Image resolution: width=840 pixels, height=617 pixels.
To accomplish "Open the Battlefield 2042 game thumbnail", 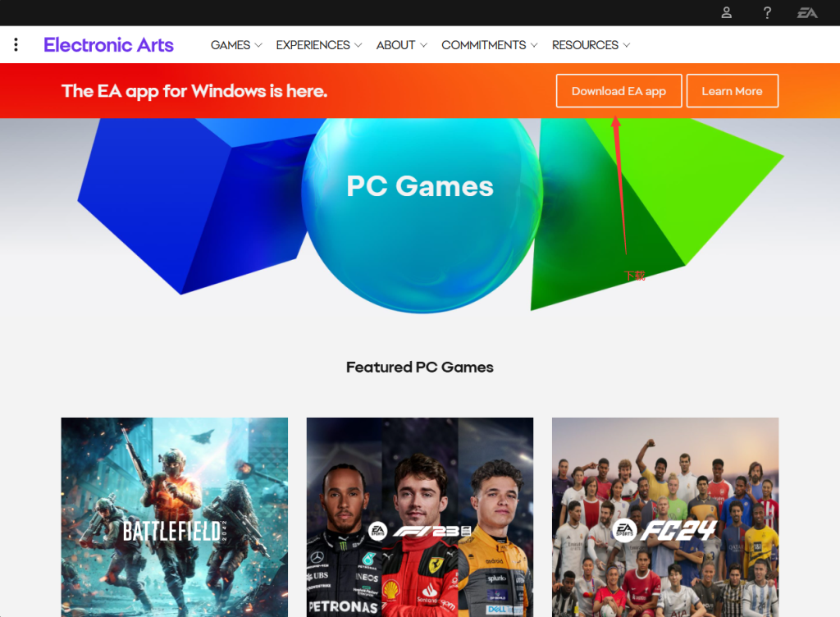I will coord(175,518).
